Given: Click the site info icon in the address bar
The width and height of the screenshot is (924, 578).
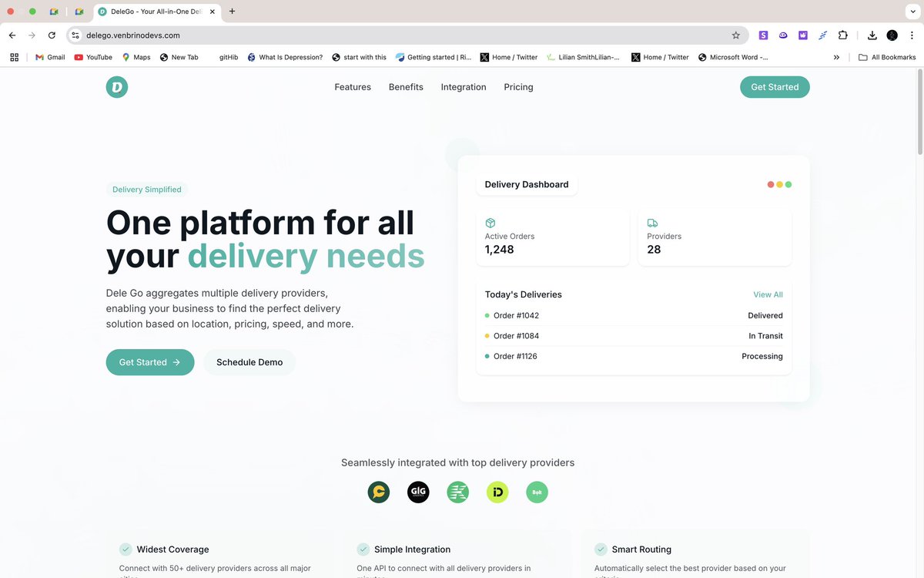Looking at the screenshot, I should 75,35.
